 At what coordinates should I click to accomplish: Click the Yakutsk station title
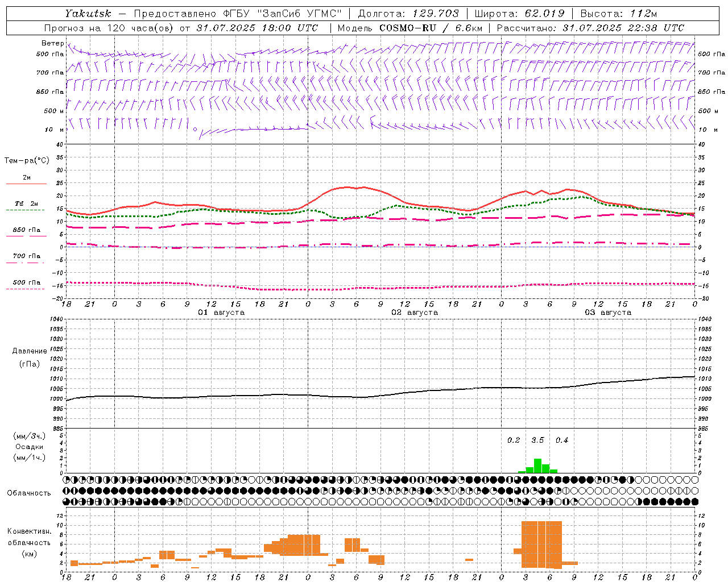[x=87, y=14]
